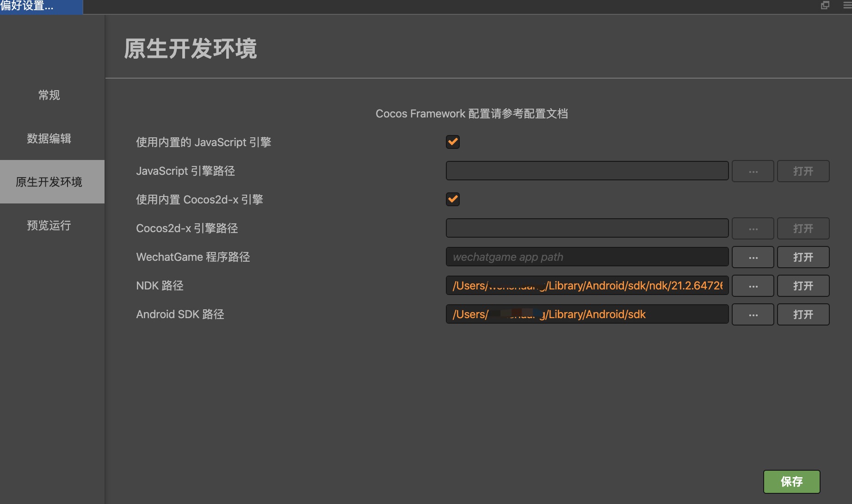Browse for WechatGame path with ellipsis button

point(753,257)
